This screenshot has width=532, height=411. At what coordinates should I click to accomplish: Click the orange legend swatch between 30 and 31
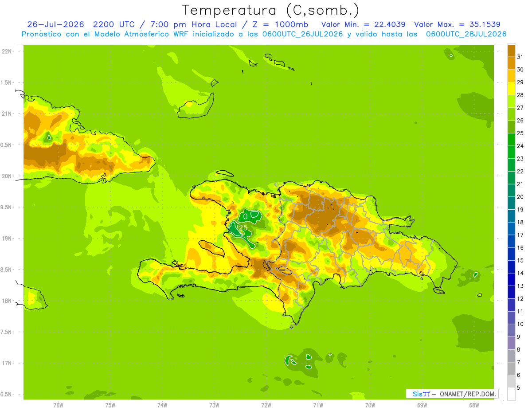[x=511, y=63]
